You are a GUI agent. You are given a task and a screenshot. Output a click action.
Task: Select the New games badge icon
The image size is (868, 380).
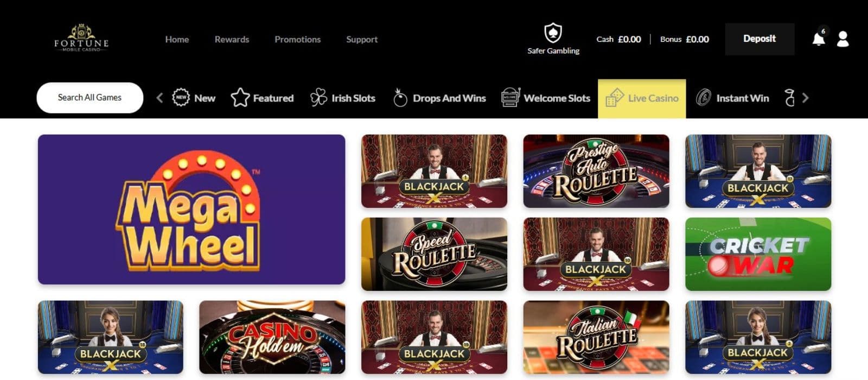[x=181, y=98]
